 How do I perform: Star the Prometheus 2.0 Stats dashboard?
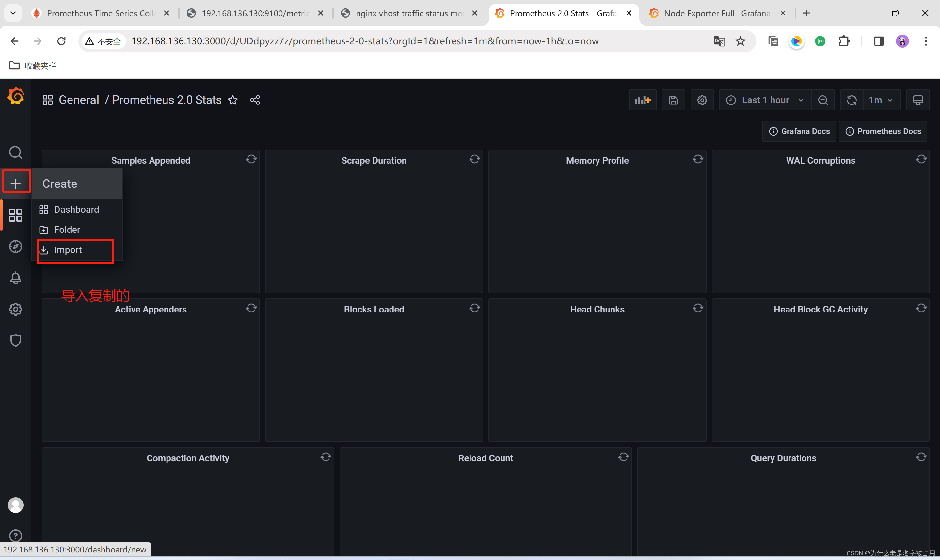[233, 100]
